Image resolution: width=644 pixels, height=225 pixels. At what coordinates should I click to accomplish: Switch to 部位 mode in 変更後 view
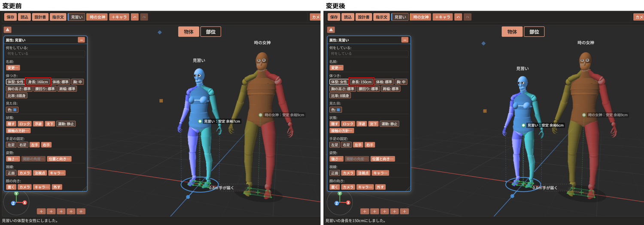point(535,32)
